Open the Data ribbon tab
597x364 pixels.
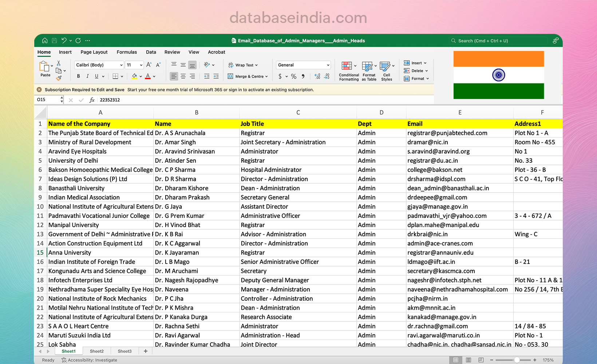click(151, 52)
